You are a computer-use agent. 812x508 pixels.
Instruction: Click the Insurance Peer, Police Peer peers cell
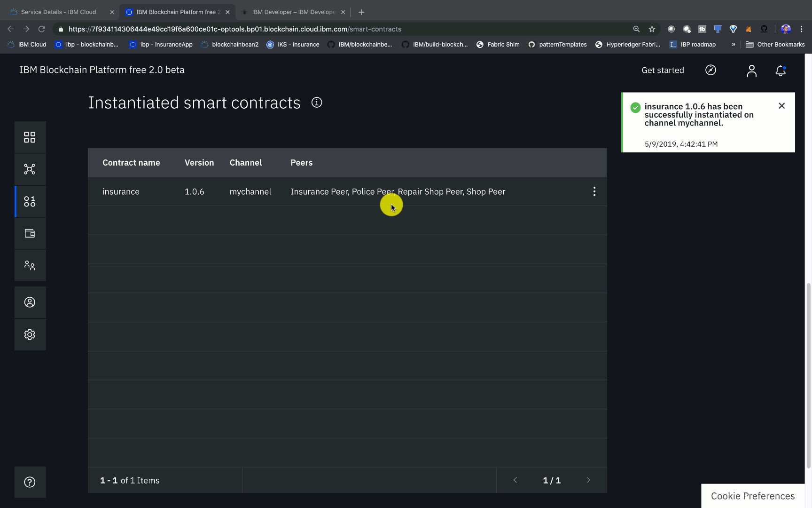coord(398,192)
